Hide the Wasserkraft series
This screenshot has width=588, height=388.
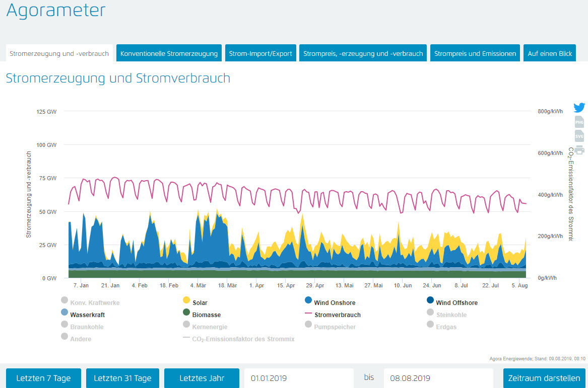pyautogui.click(x=88, y=315)
